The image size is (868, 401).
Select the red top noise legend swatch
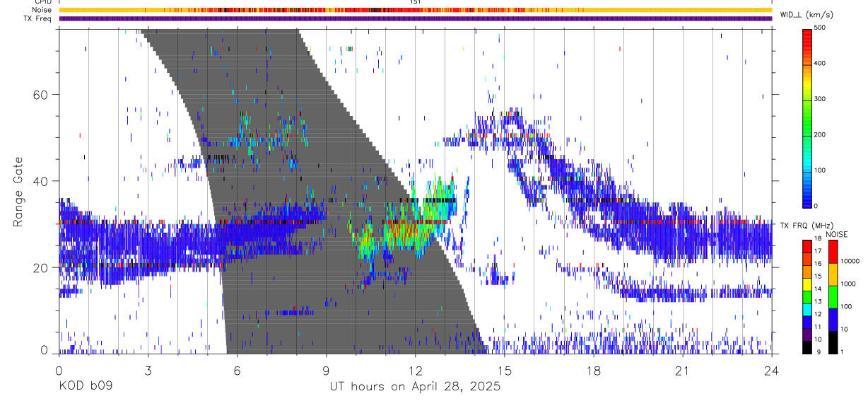[x=833, y=251]
